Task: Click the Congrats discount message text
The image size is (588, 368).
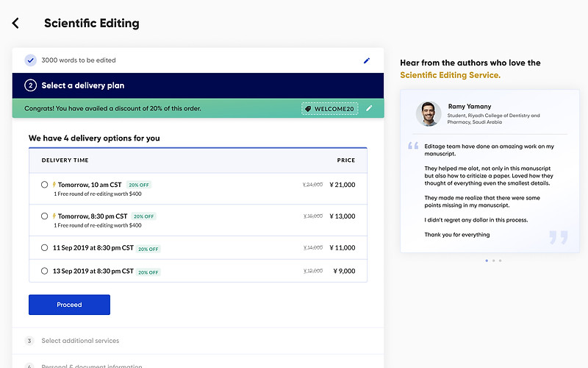Action: point(112,108)
